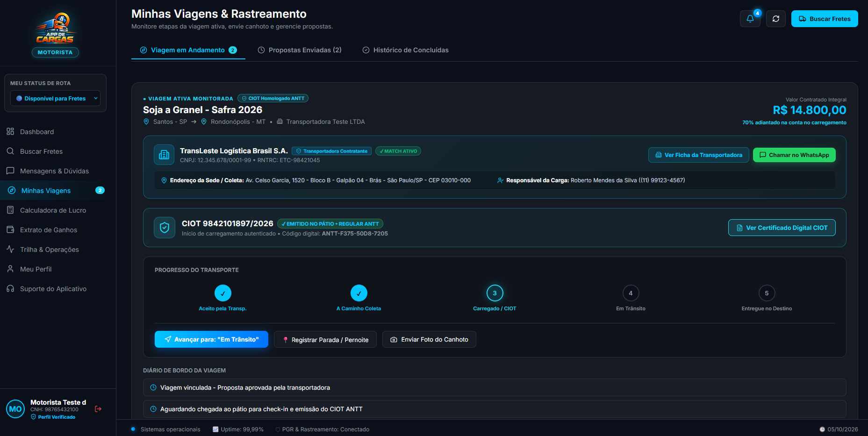Click the Aceito pela Transp. progress step
Screen dimensions: 868x436
pyautogui.click(x=223, y=298)
